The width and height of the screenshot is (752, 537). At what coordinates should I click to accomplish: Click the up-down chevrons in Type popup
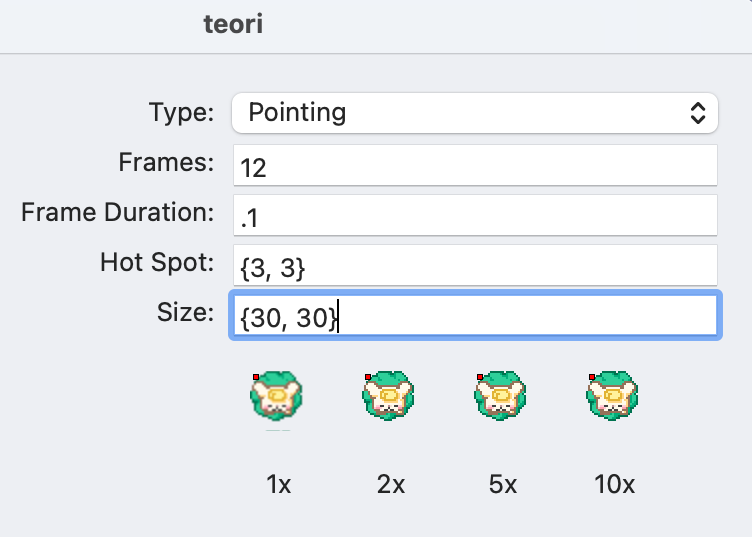[x=698, y=113]
